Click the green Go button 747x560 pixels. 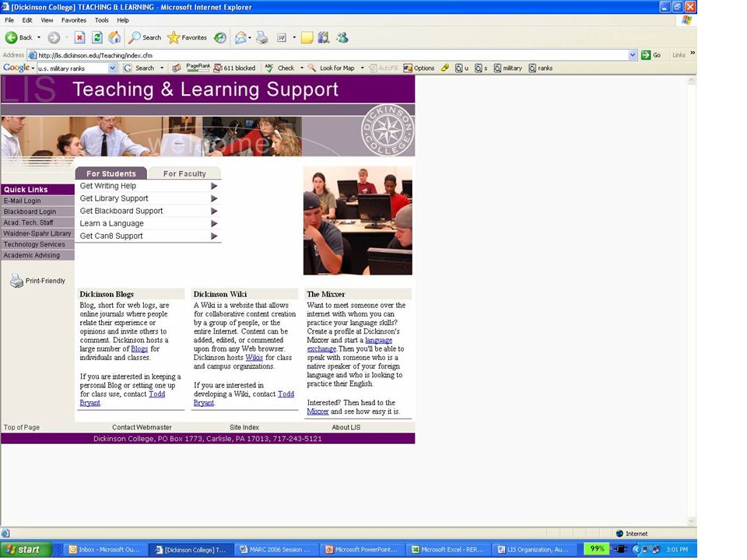tap(651, 54)
